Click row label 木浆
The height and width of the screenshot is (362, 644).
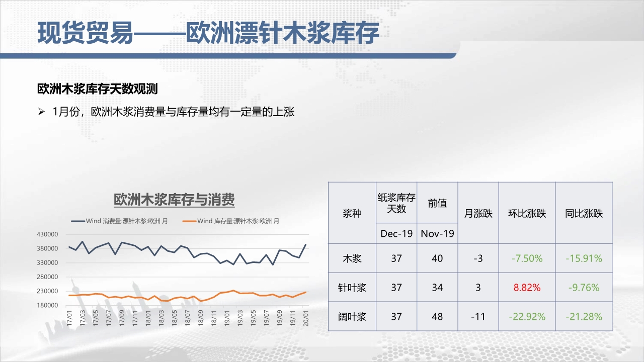tap(352, 258)
